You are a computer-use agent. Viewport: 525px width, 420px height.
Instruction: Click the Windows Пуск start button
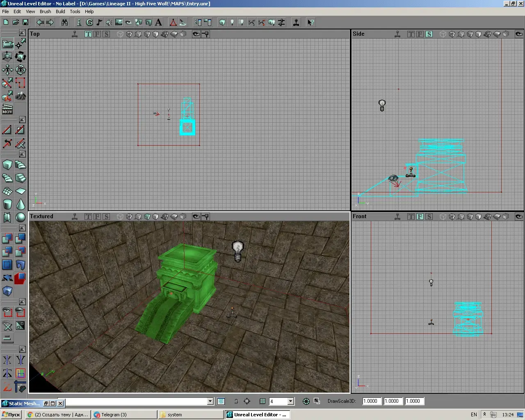11,415
